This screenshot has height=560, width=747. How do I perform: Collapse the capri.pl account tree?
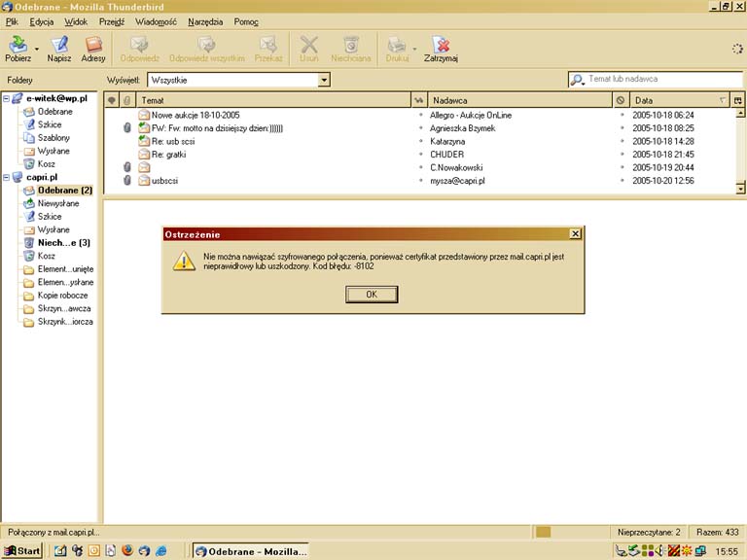pyautogui.click(x=6, y=177)
